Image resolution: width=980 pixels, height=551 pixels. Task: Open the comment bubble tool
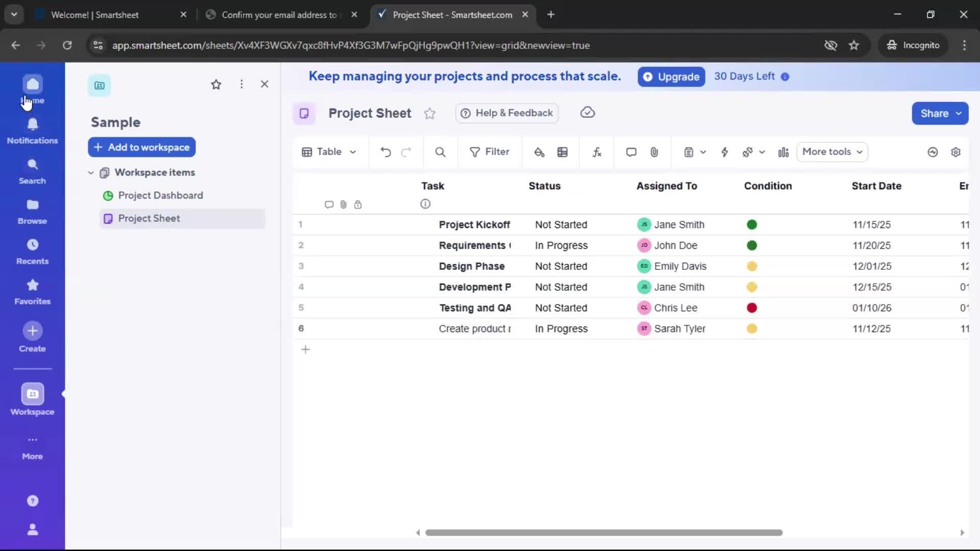coord(631,152)
